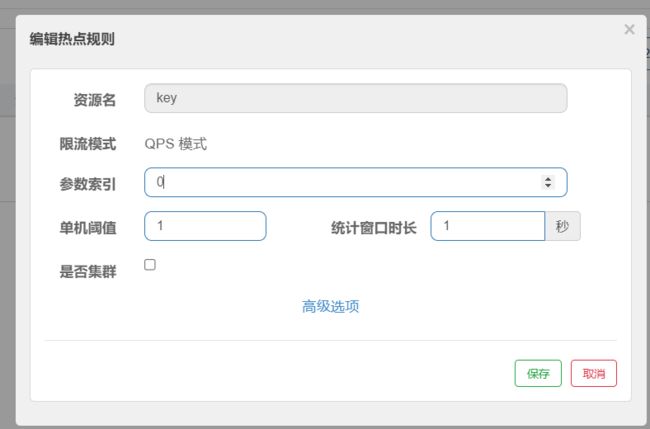Click the 统计窗口时长 input field

488,226
